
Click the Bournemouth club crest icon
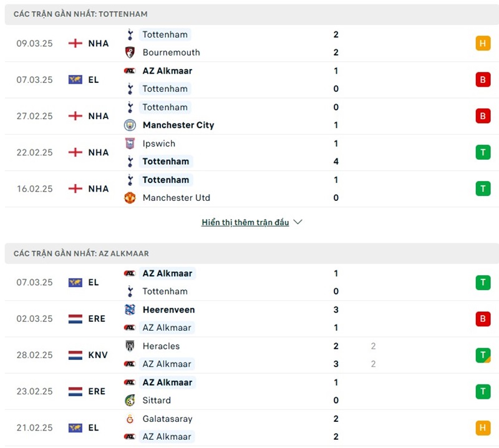(130, 52)
